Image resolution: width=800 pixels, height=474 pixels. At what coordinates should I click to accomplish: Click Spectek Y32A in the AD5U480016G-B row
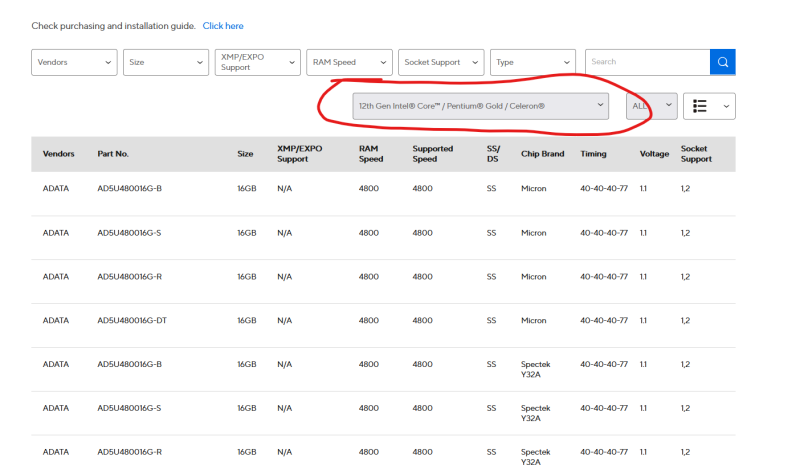point(535,369)
